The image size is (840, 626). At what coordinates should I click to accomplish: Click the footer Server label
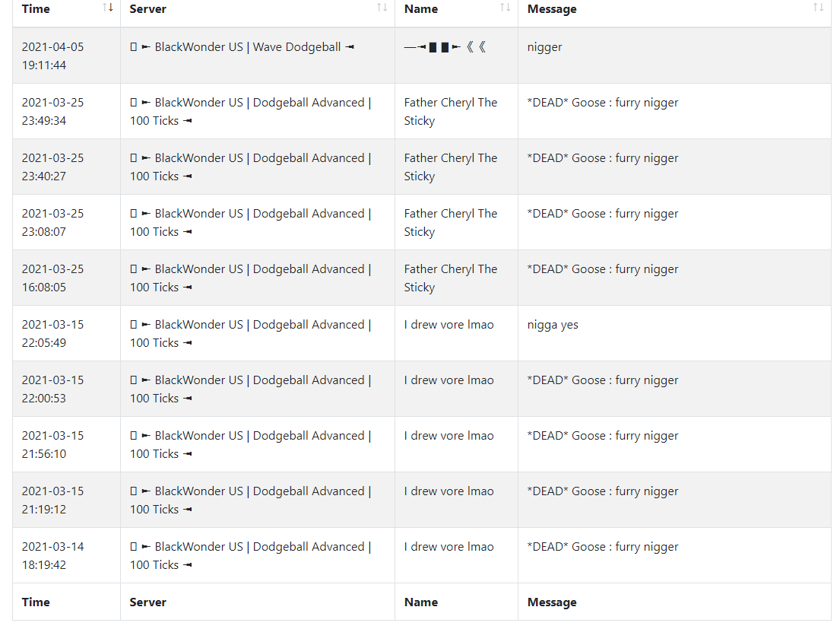click(148, 602)
